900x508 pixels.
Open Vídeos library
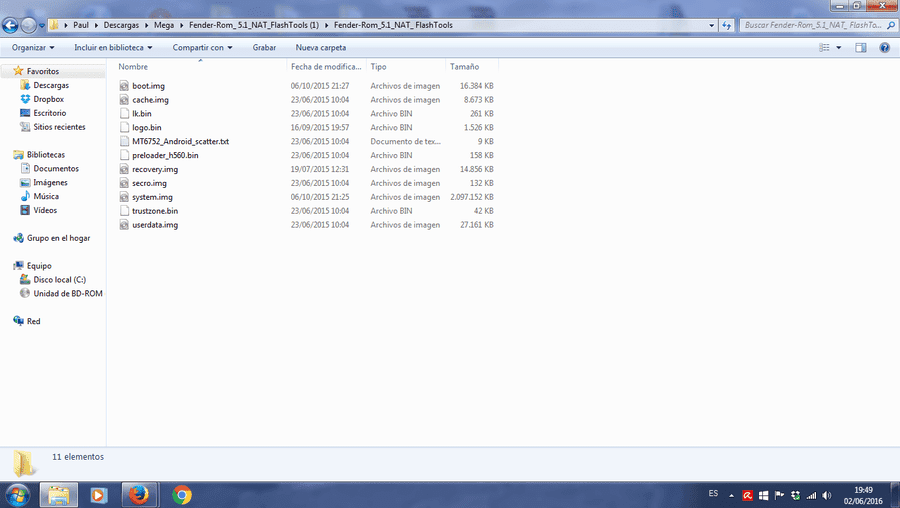click(x=45, y=210)
